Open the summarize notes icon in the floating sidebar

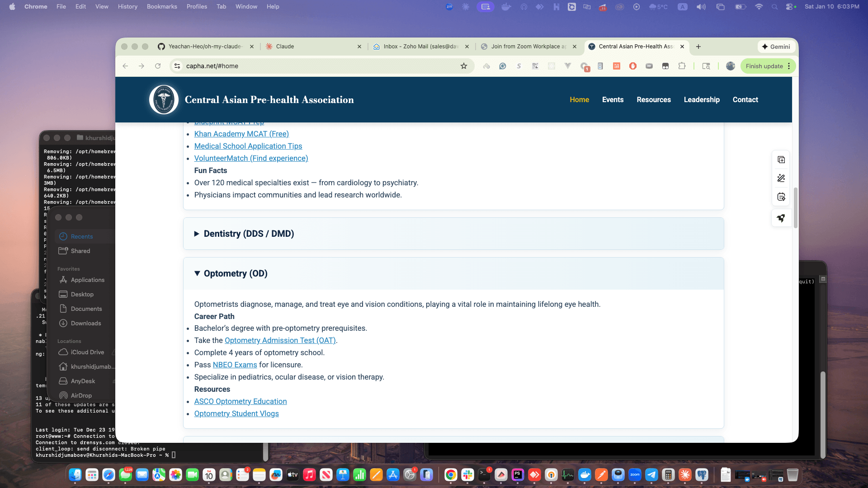pyautogui.click(x=781, y=197)
